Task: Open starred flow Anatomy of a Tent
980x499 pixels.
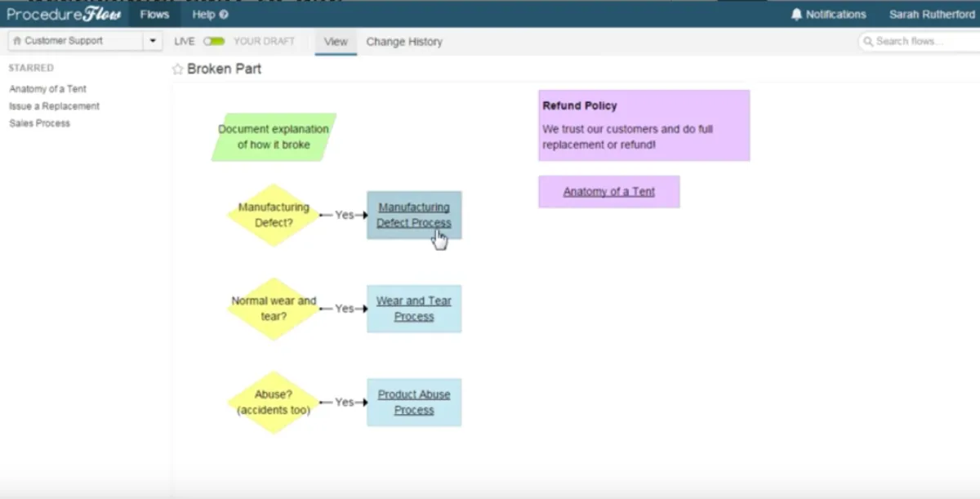Action: [47, 89]
